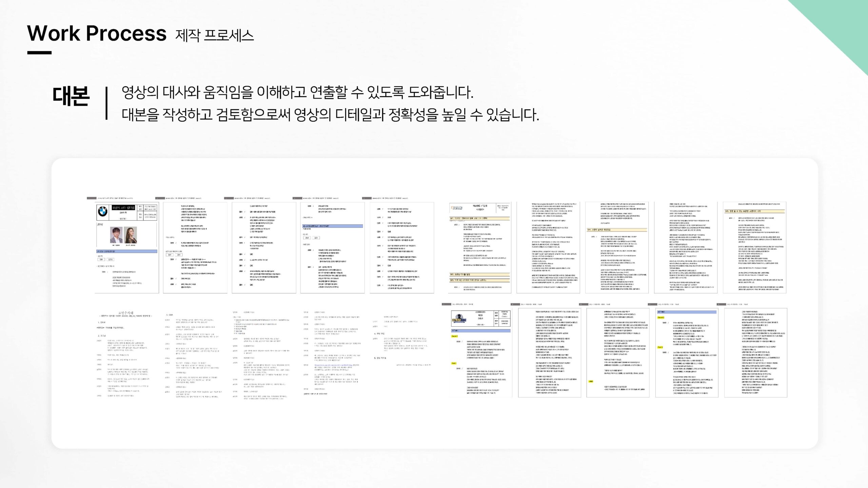Click the yellow Fact 2 highlighted marker

pos(660,347)
